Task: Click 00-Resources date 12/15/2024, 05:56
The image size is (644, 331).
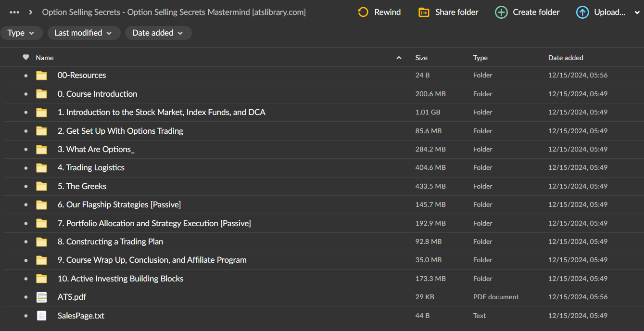Action: click(578, 75)
